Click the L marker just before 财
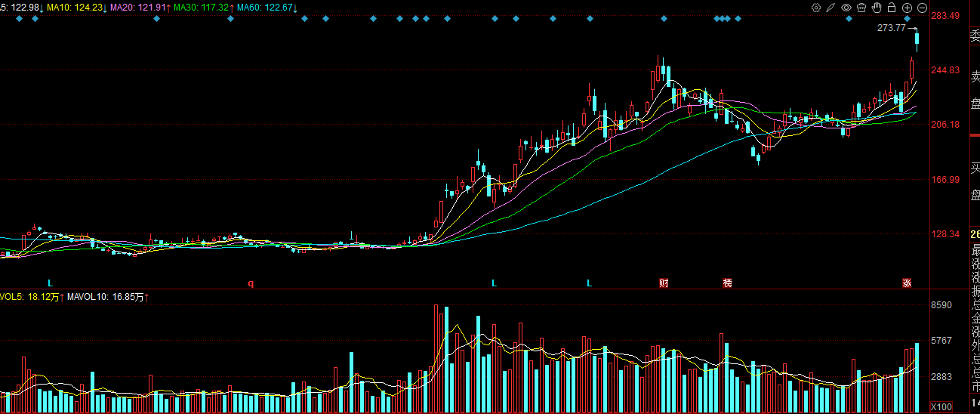This screenshot has height=414, width=980. 590,283
